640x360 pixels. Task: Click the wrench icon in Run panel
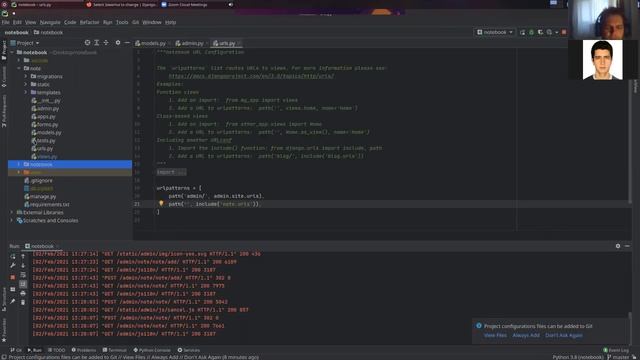point(13,266)
